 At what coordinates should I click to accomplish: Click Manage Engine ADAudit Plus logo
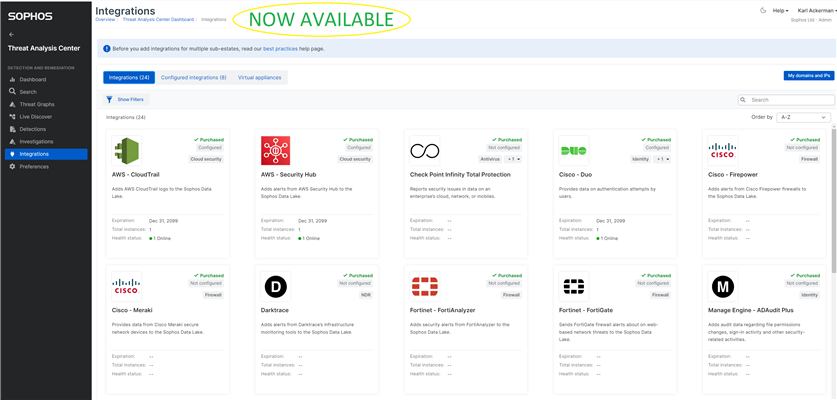coord(722,287)
